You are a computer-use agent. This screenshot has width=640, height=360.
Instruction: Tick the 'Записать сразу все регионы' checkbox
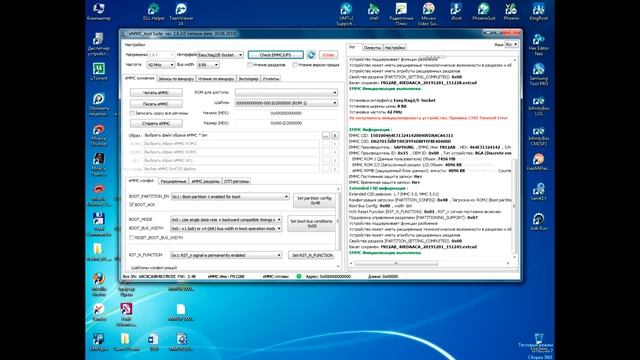(x=132, y=113)
